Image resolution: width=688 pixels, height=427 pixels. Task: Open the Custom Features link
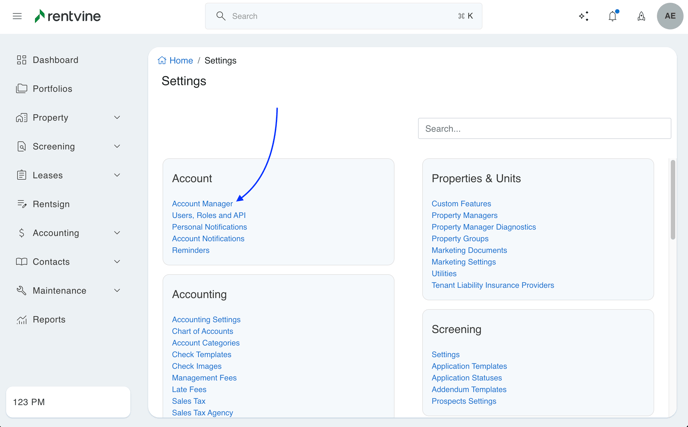tap(461, 204)
